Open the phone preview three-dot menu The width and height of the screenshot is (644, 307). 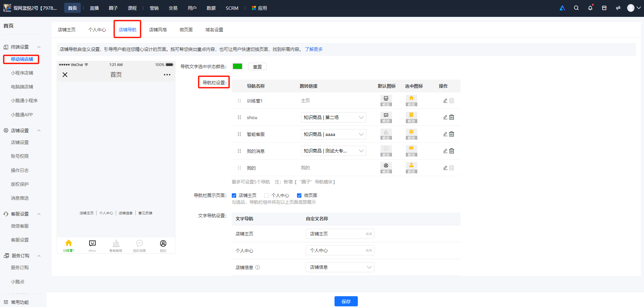167,75
